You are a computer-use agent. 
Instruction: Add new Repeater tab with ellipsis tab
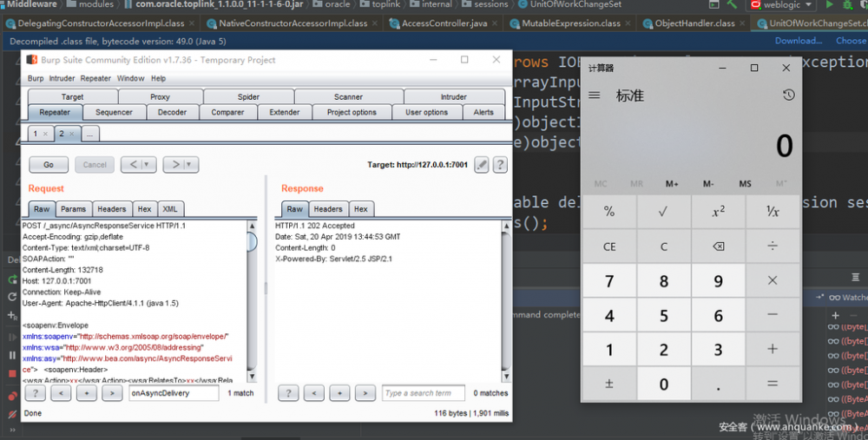89,134
